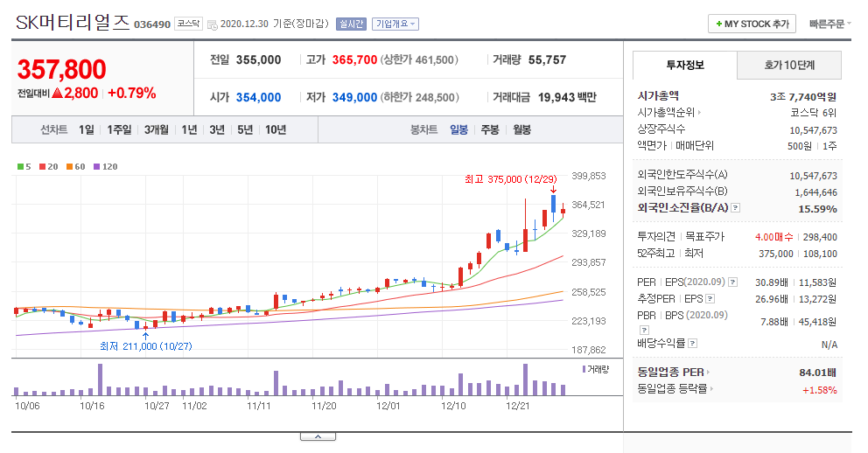Collapse the chart panel with the up chevron
Viewport: 868px width, 453px height.
(318, 436)
